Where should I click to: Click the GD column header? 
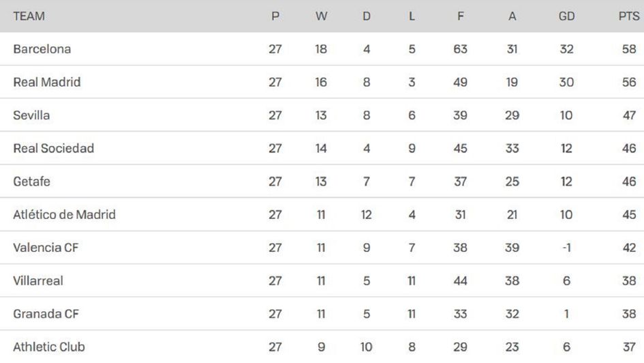566,16
